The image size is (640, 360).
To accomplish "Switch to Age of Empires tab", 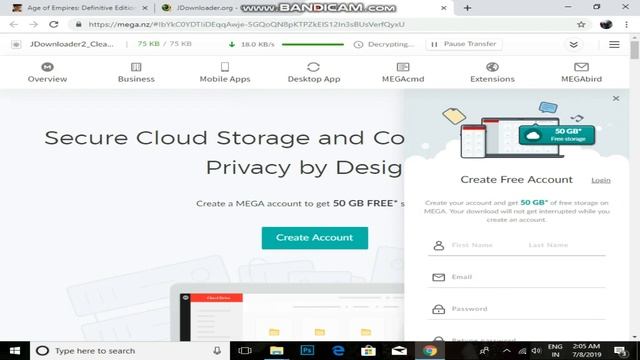I will coord(80,8).
